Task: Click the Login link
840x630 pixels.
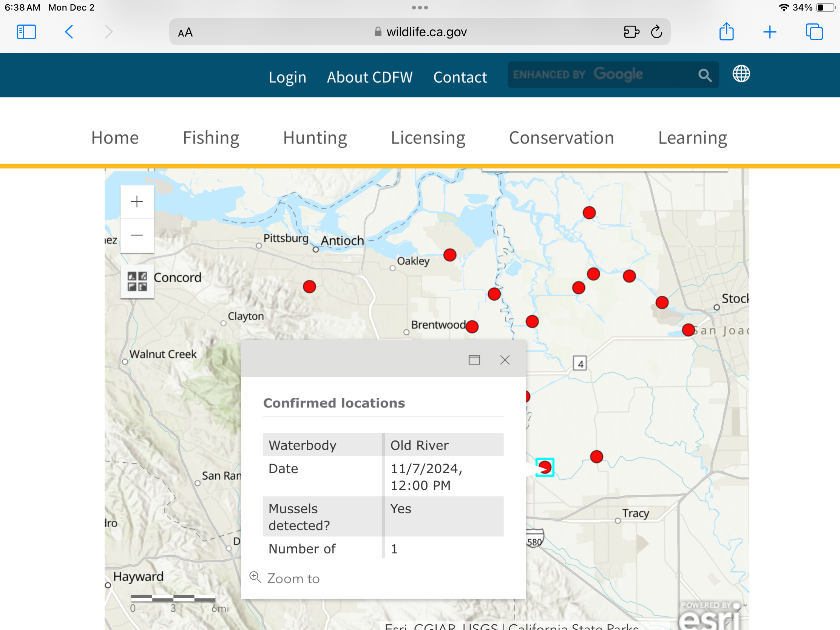Action: tap(287, 77)
